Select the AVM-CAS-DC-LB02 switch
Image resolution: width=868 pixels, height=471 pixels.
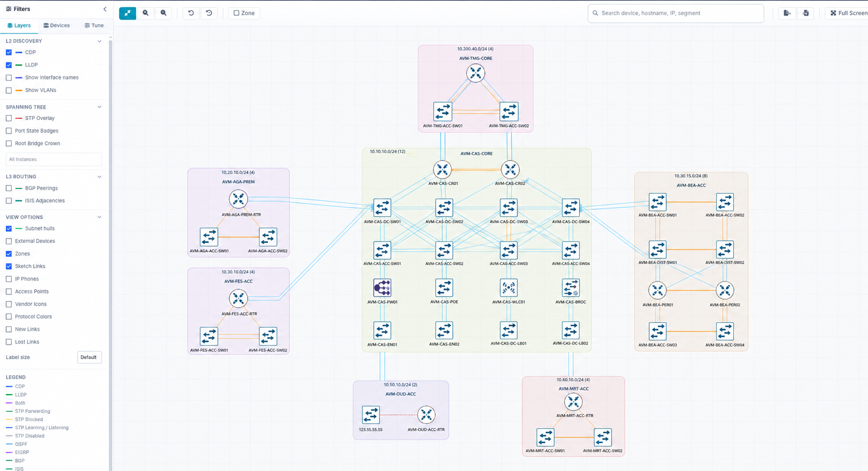pos(571,330)
